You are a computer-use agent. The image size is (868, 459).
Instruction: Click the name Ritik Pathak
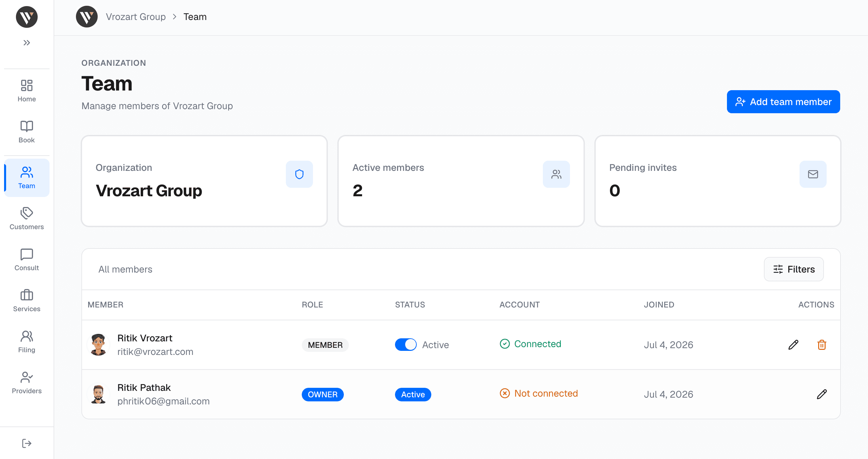pyautogui.click(x=144, y=387)
